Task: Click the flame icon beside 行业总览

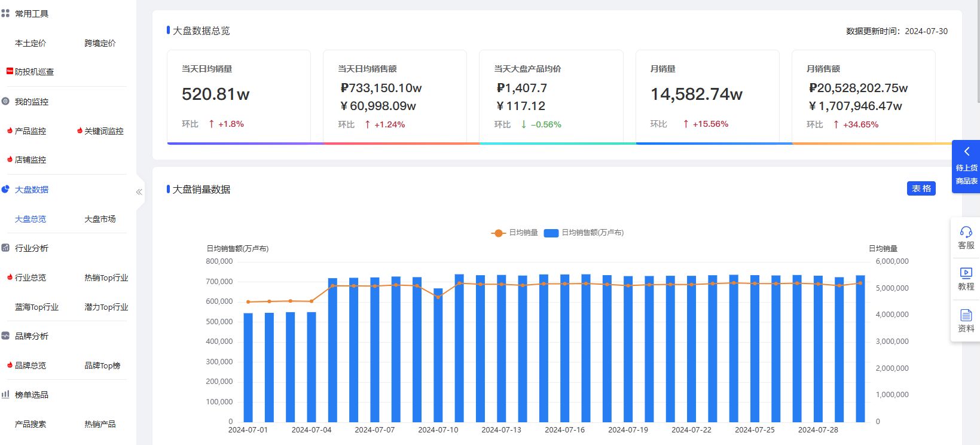Action: pos(10,277)
